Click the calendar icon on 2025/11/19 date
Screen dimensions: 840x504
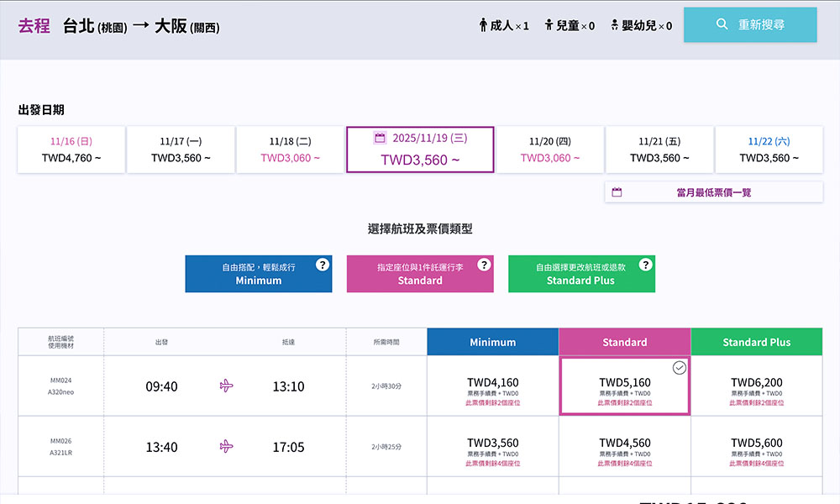point(380,138)
